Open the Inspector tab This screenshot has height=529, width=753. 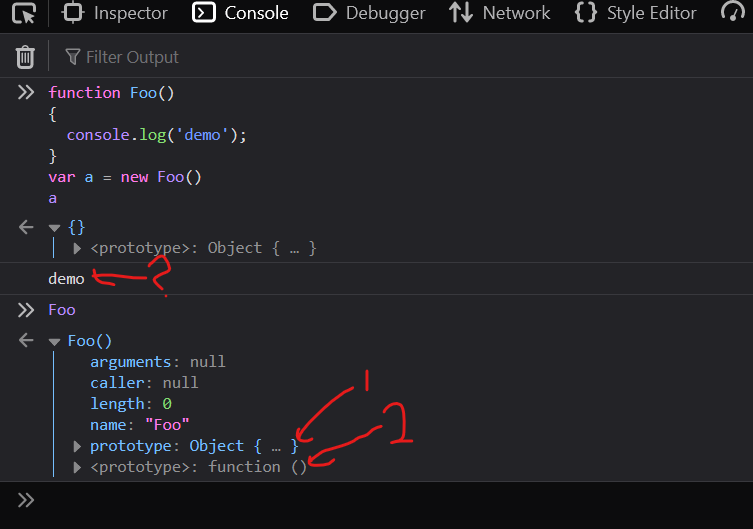tap(115, 13)
